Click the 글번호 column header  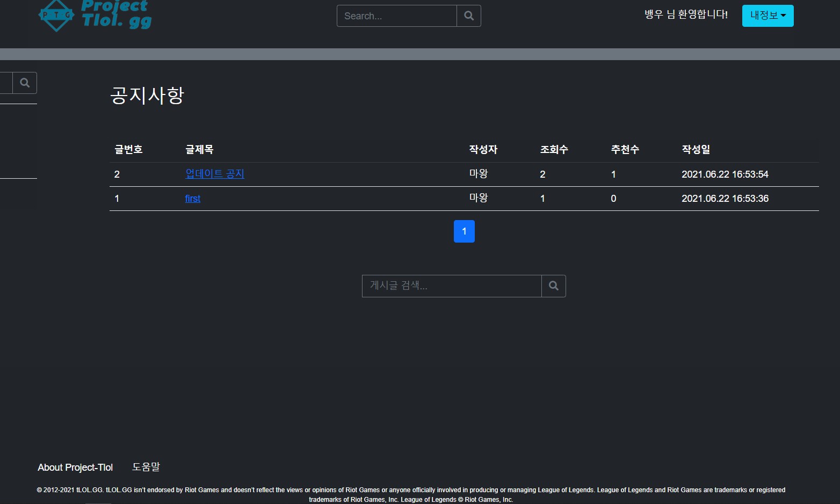(x=129, y=150)
